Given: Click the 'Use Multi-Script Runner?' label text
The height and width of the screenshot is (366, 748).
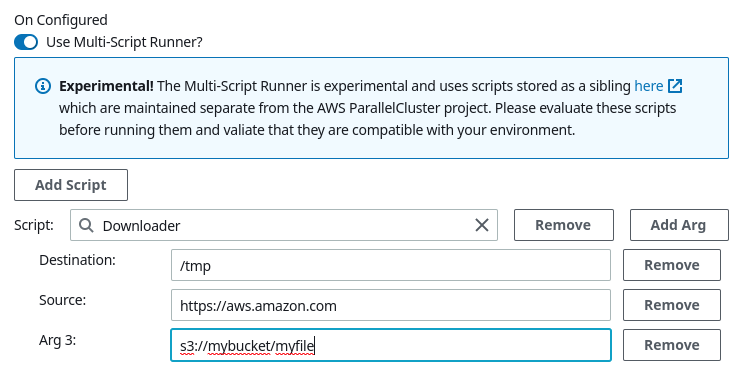Looking at the screenshot, I should click(x=124, y=42).
